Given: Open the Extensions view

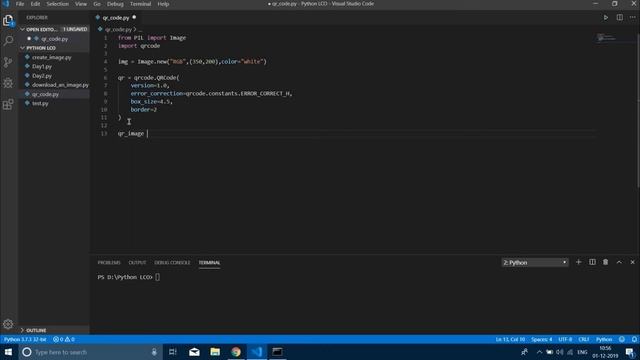Looking at the screenshot, I should point(8,104).
